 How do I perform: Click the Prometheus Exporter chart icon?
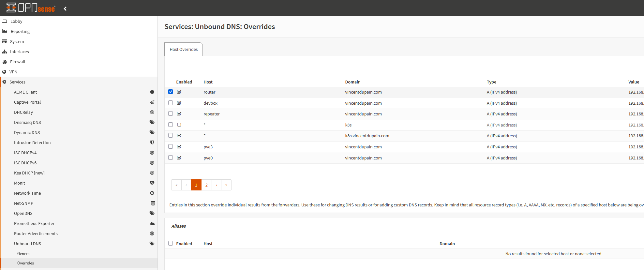tap(152, 224)
